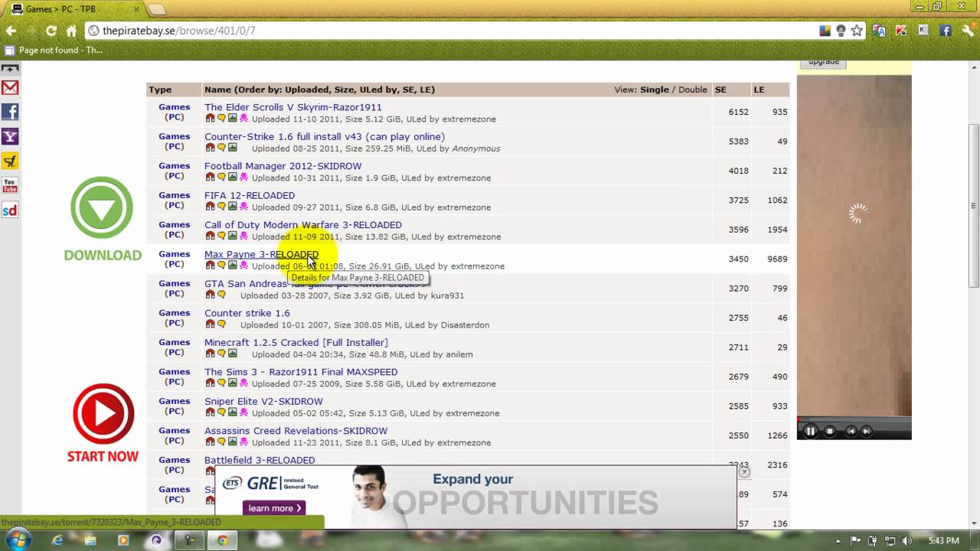The image size is (980, 551).
Task: Open the Yahoo icon in left sidebar
Action: (x=10, y=136)
